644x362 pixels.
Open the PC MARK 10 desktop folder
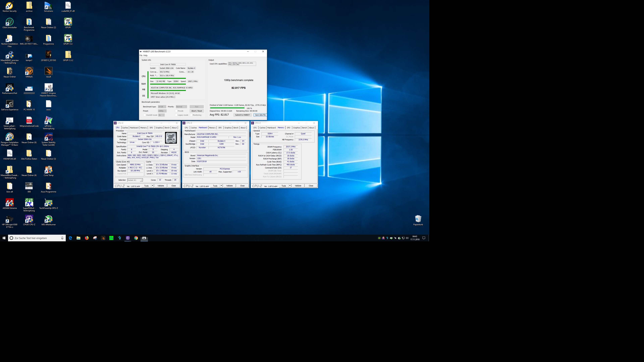coord(29,105)
